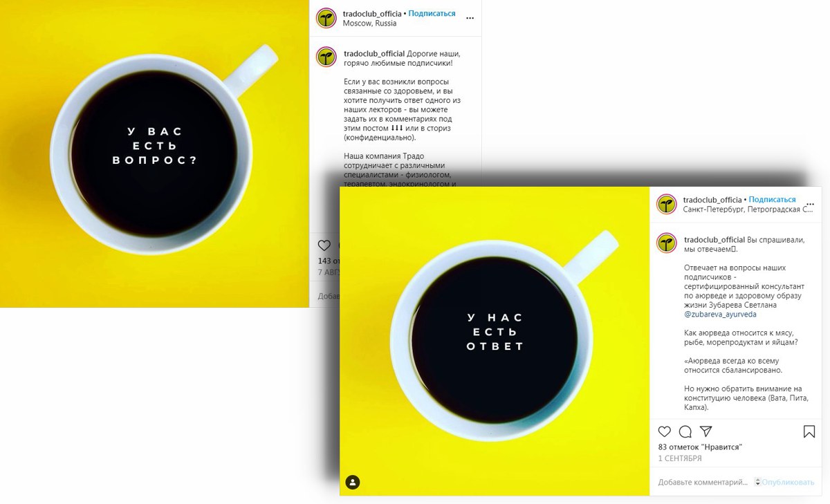Open the Санкт-Петербург location link
This screenshot has height=504, width=830.
tap(748, 209)
